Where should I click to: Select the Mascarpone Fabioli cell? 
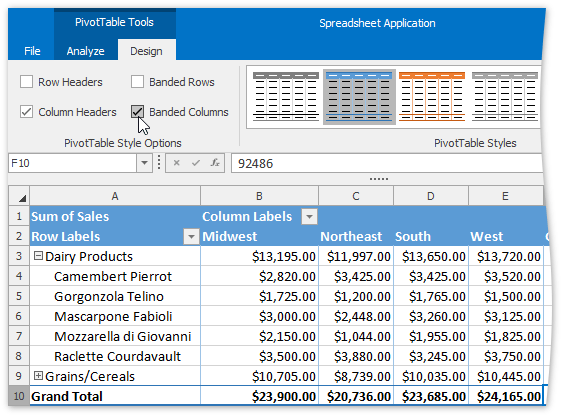pos(115,316)
